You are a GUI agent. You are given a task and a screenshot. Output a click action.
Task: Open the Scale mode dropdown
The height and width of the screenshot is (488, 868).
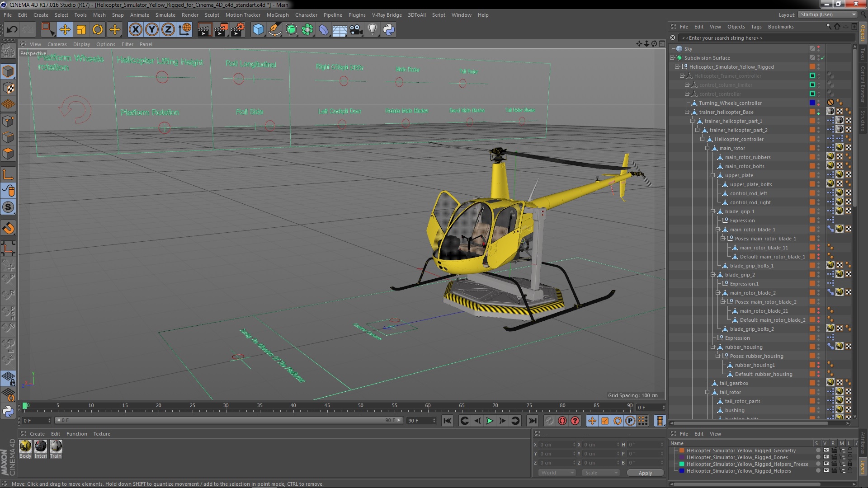click(x=601, y=473)
